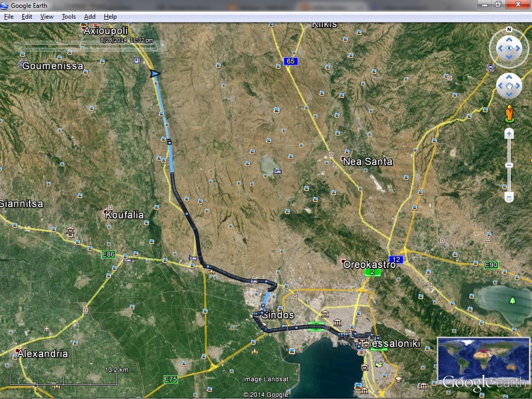Click the green tree park icon on lake
532x399 pixels.
[512, 300]
